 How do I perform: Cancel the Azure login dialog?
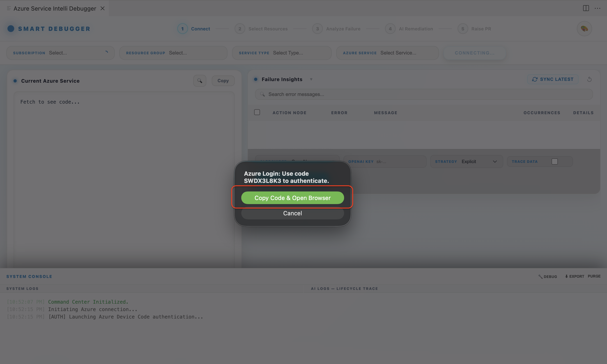tap(292, 213)
